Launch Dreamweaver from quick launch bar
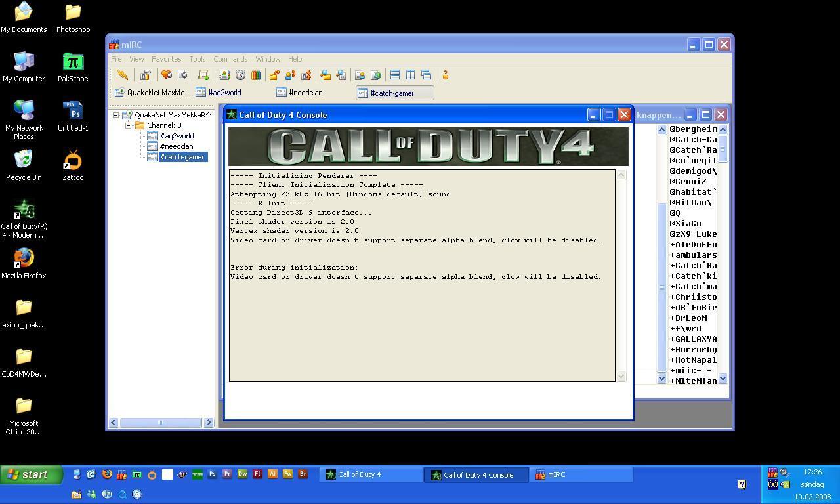 pyautogui.click(x=242, y=474)
